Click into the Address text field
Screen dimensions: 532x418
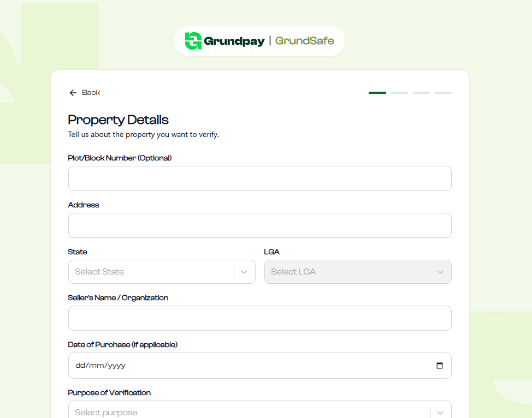point(259,225)
